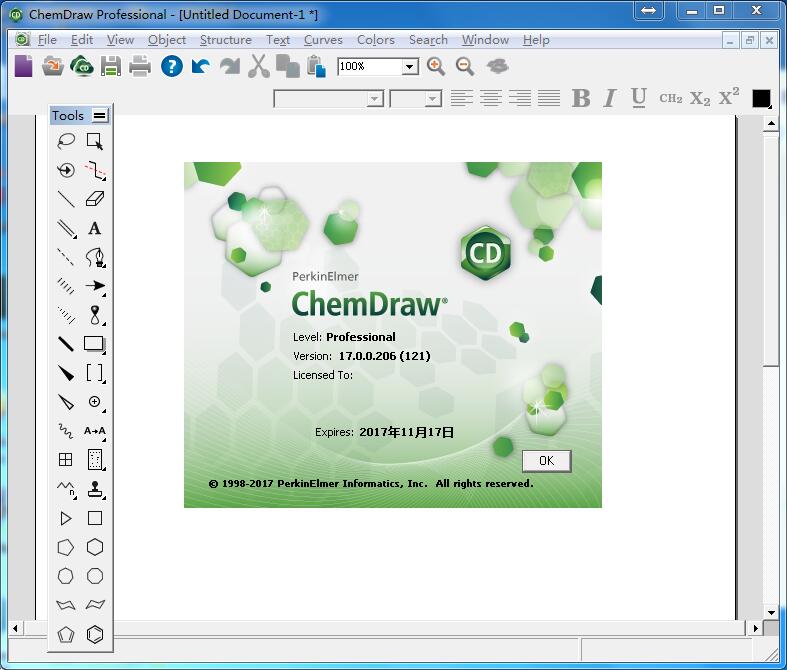The image size is (787, 670).
Task: Click the Zoom In magnifier icon
Action: 436,66
